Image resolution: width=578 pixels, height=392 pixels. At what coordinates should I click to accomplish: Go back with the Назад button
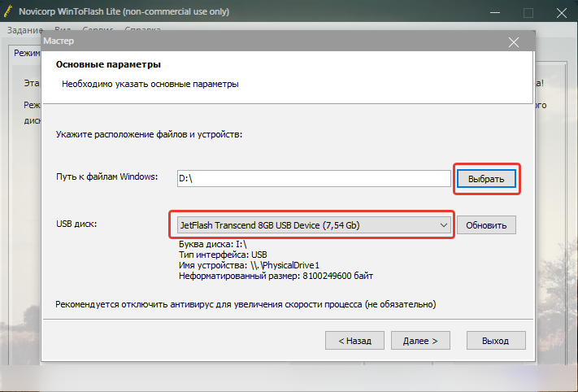(354, 341)
